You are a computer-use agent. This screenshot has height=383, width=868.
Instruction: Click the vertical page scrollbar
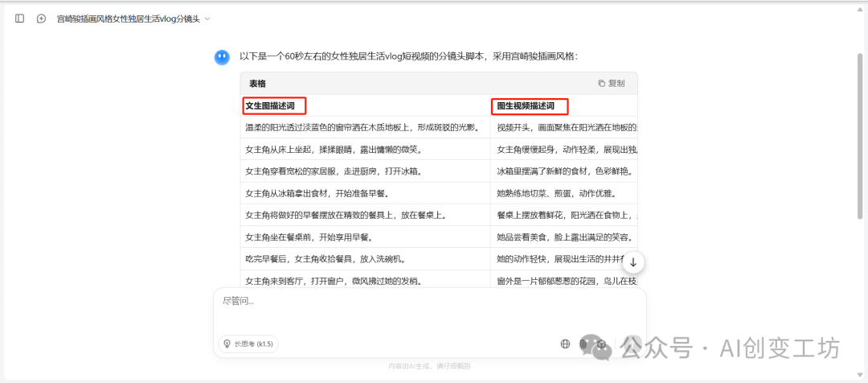tap(859, 136)
